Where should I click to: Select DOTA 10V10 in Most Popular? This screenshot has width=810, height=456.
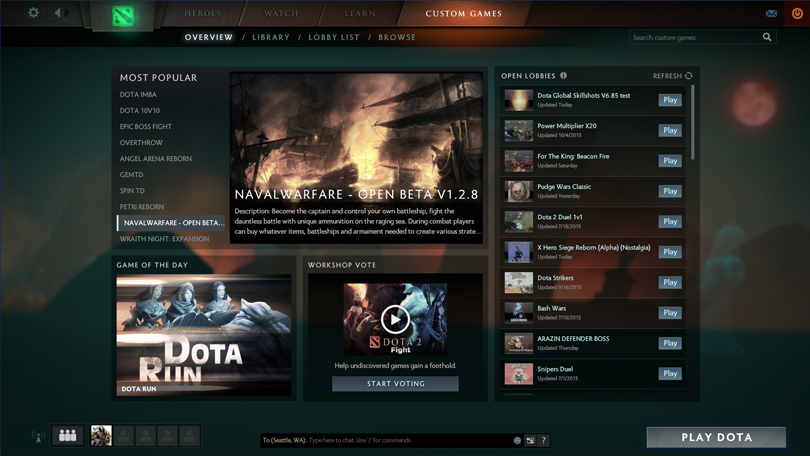click(x=139, y=111)
